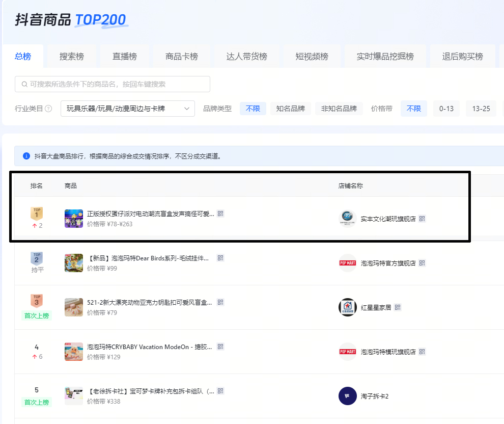The height and width of the screenshot is (424, 504).
Task: Open QR code for 泡泡玛特模玩旗舰店
Action: click(423, 352)
